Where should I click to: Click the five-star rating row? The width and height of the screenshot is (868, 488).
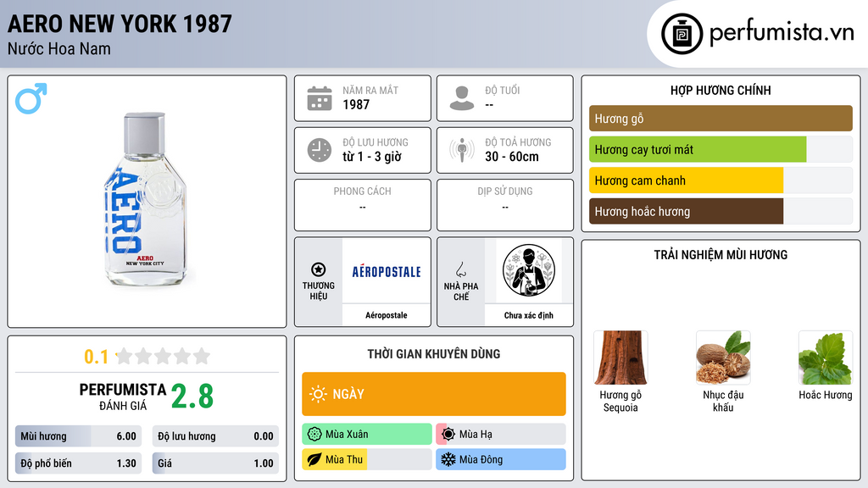coord(163,356)
